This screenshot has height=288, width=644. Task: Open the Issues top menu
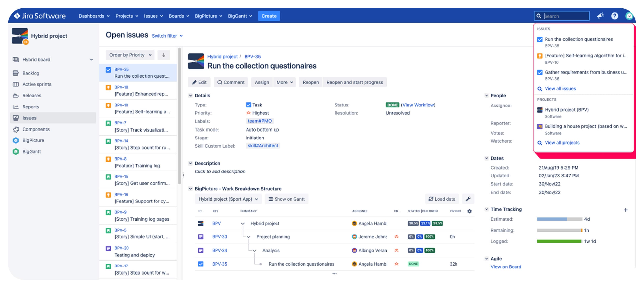click(153, 16)
